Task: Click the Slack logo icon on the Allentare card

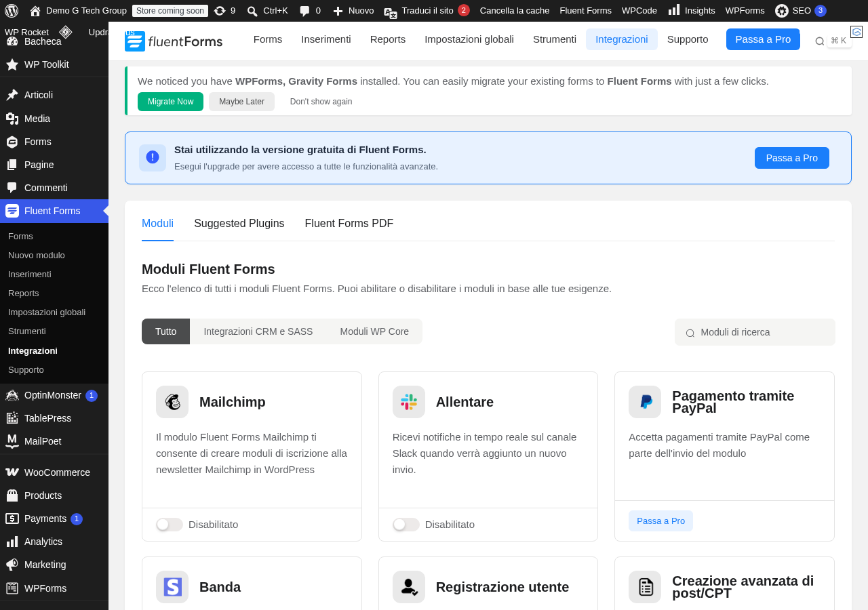Action: [x=409, y=402]
